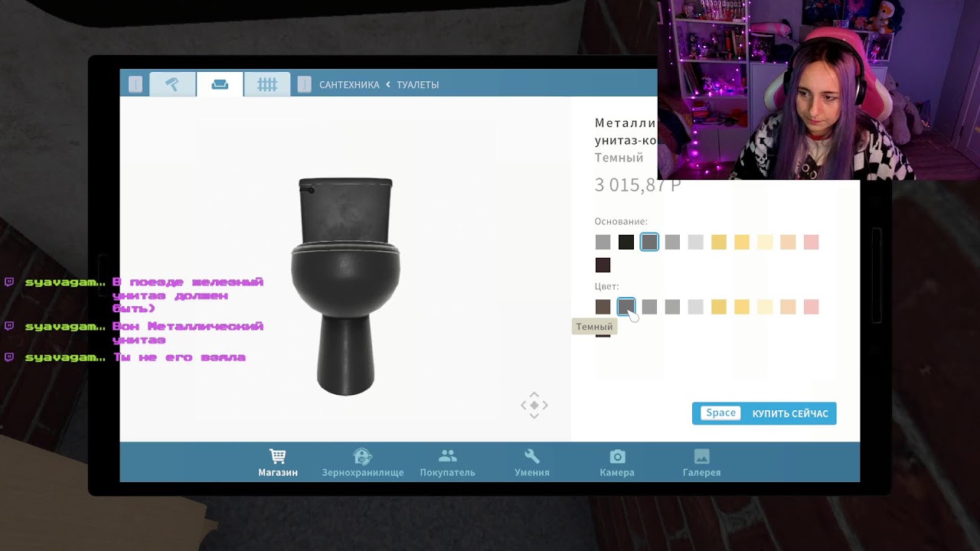Click the Темный tooltip
The image size is (980, 551).
(594, 327)
